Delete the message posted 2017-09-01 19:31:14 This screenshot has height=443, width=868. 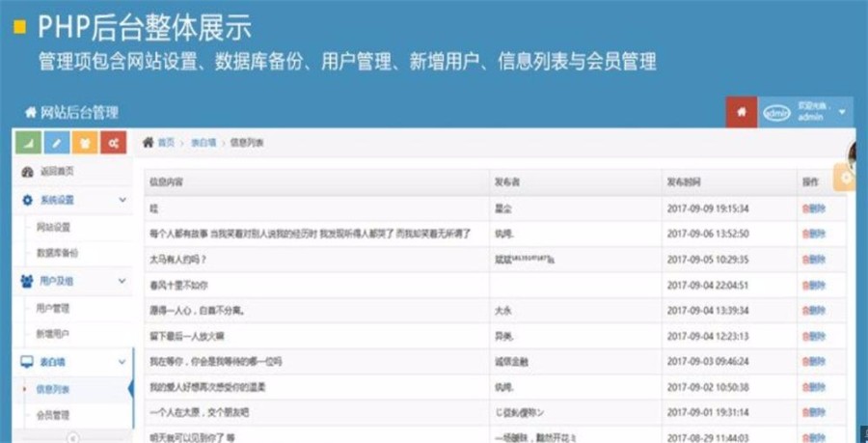point(814,412)
